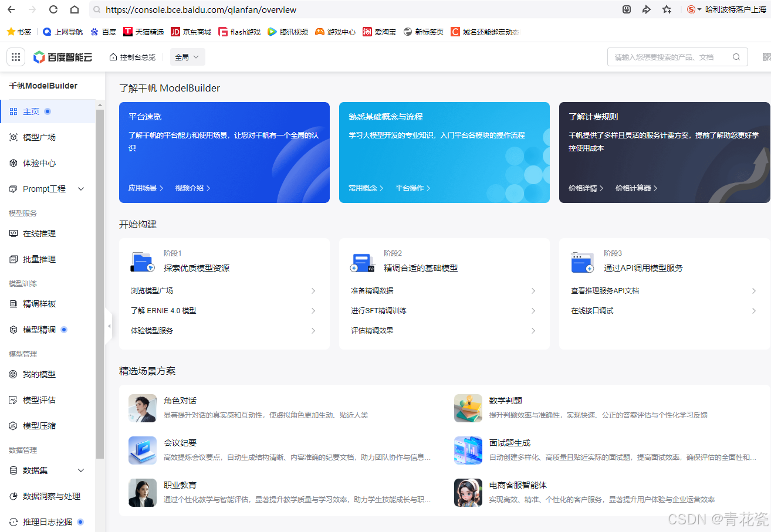
Task: Click 阶段3 API window icon
Action: pos(583,262)
